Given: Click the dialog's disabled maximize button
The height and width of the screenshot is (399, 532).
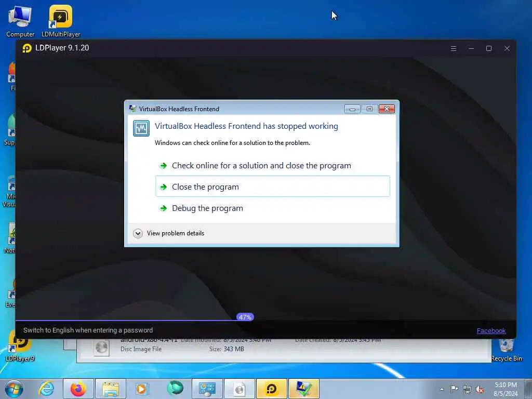Looking at the screenshot, I should (x=369, y=109).
